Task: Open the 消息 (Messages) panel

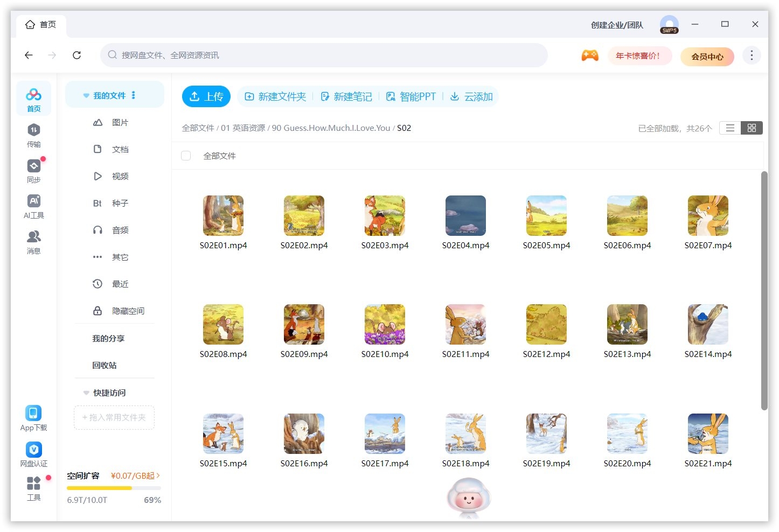Action: [33, 241]
